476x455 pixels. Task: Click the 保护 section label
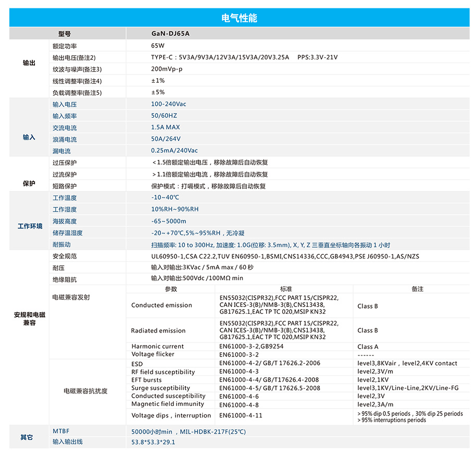coord(29,183)
